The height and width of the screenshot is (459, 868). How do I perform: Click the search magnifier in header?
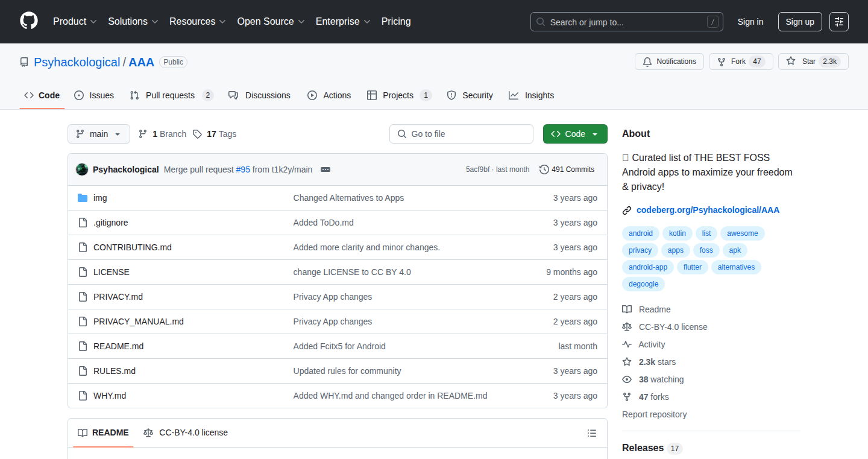(x=541, y=22)
